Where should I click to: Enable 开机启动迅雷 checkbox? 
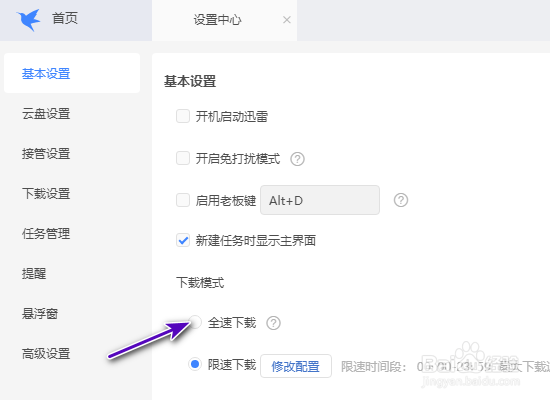pos(183,116)
